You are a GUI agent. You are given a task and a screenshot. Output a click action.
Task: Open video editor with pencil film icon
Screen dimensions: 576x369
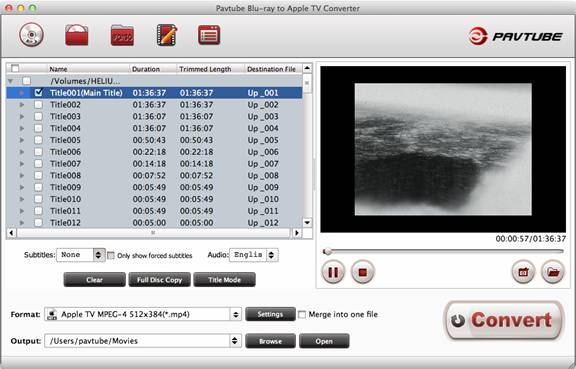point(167,35)
